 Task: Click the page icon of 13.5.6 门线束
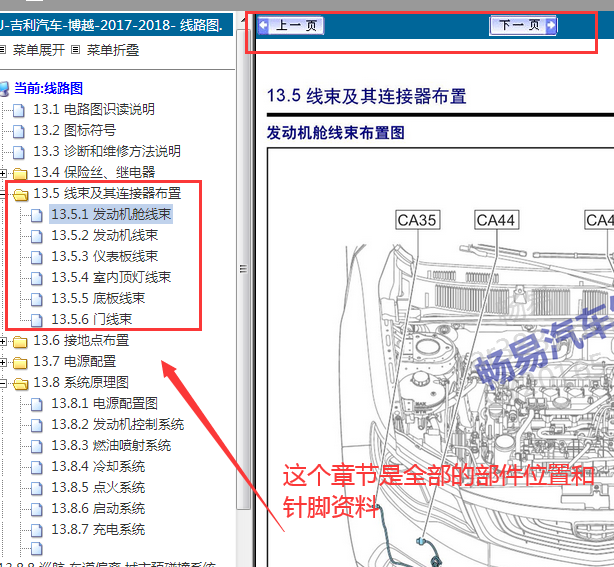(36, 320)
